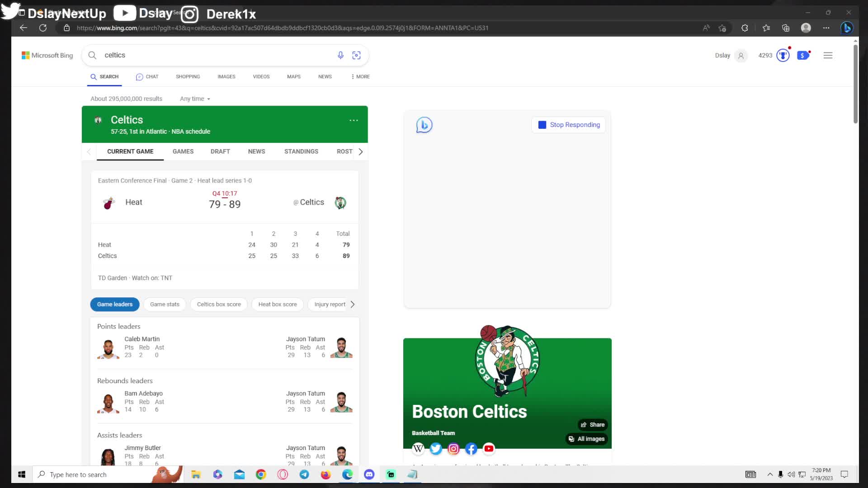Open the Celtics YouTube icon link
This screenshot has width=868, height=488.
[489, 449]
